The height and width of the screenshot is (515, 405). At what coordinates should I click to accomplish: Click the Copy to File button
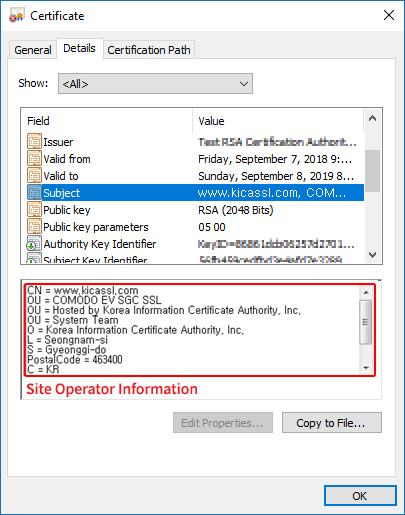(x=332, y=423)
